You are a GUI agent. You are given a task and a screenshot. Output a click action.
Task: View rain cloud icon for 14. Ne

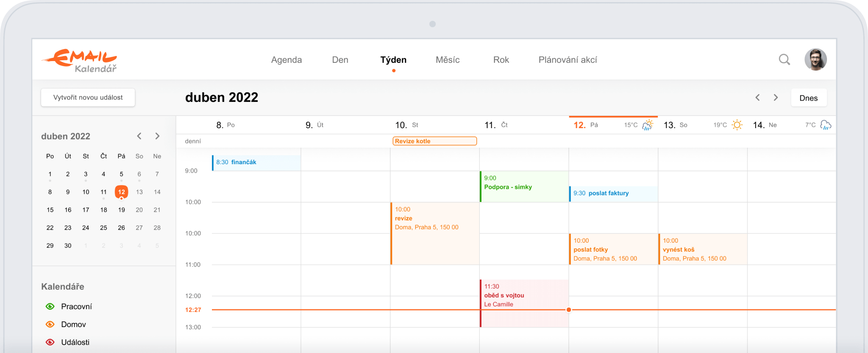[x=826, y=125]
